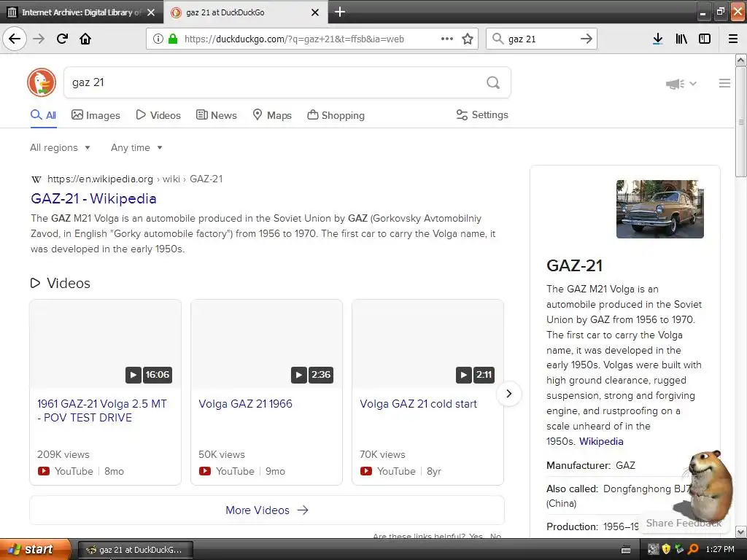Screen dimensions: 747x560
Task: Open Volga GAZ 21 cold start link
Action: tap(418, 404)
